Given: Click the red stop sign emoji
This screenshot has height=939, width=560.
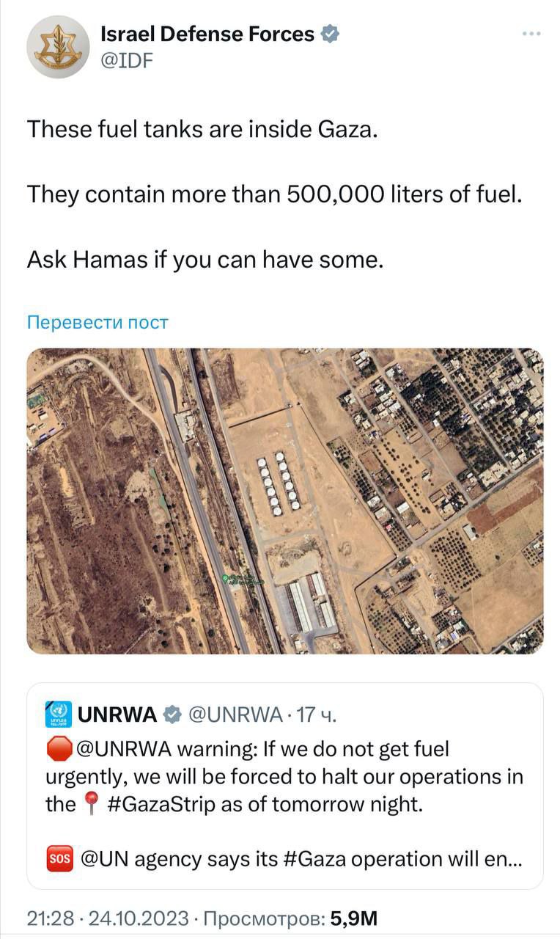Looking at the screenshot, I should [x=59, y=750].
